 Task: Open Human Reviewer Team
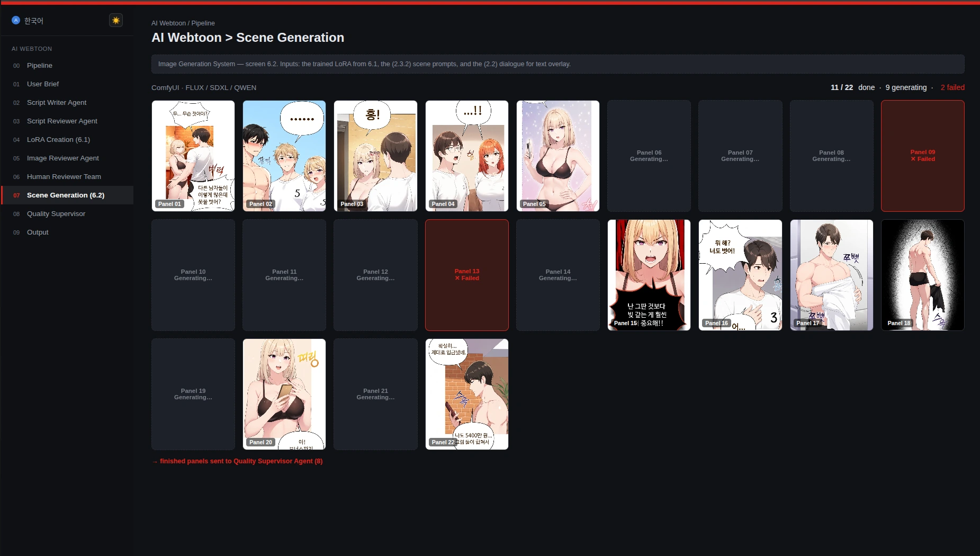(x=67, y=177)
